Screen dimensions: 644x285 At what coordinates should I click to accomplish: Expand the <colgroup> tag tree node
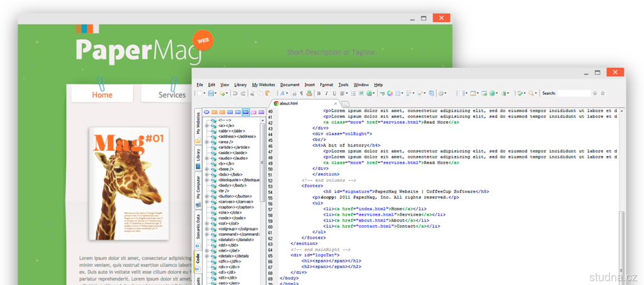point(206,229)
